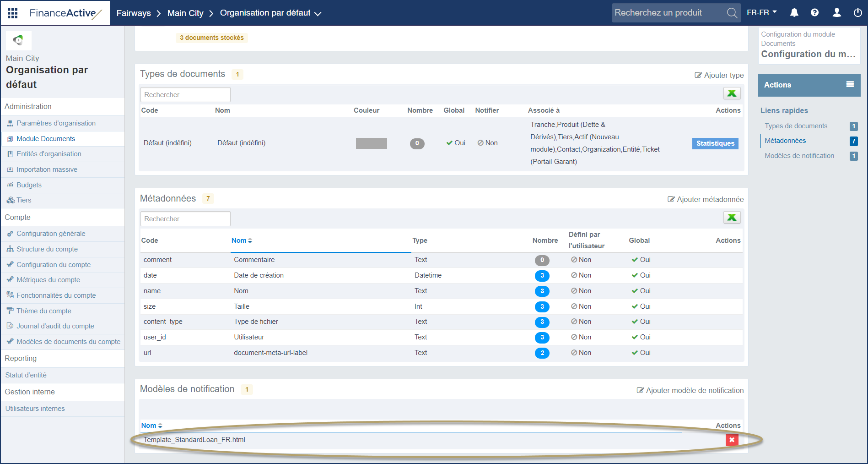Click the Métadonnées search field
This screenshot has height=464, width=868.
[x=185, y=219]
